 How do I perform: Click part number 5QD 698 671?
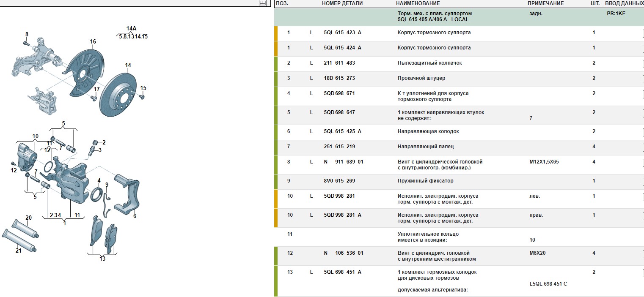click(339, 93)
